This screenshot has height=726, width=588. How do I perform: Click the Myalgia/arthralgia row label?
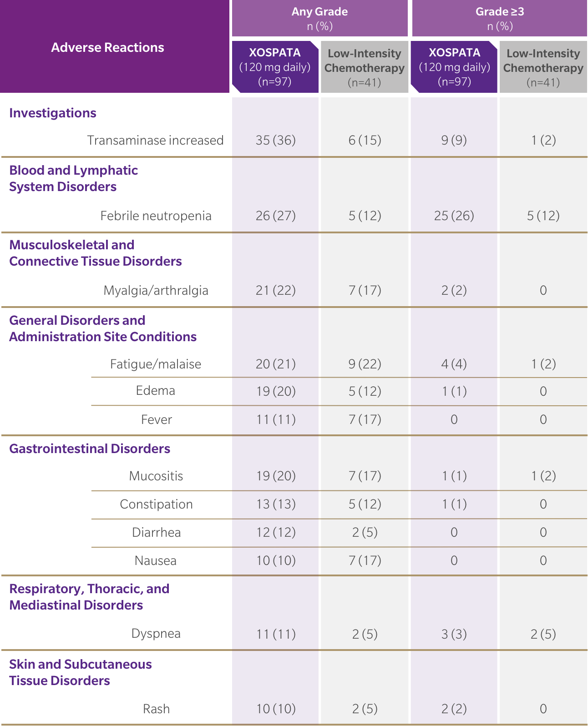coord(156,290)
